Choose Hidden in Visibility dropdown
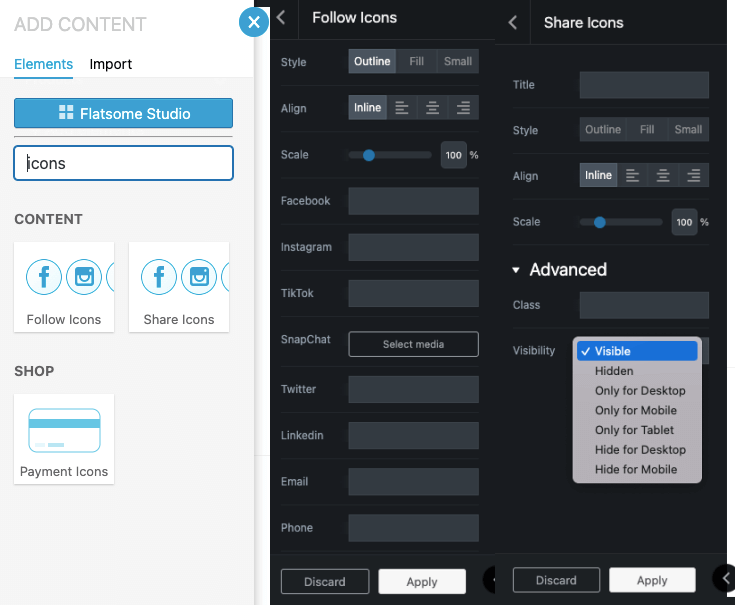Image resolution: width=735 pixels, height=605 pixels. pos(637,371)
